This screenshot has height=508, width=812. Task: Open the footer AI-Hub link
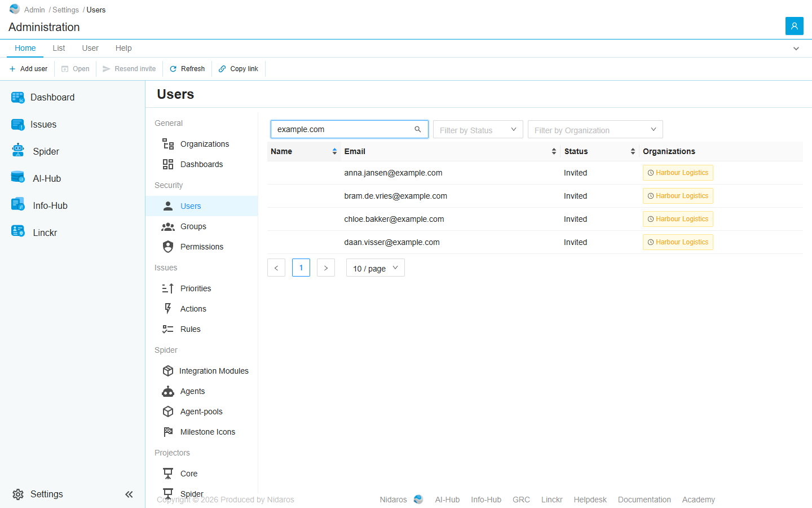pos(447,500)
